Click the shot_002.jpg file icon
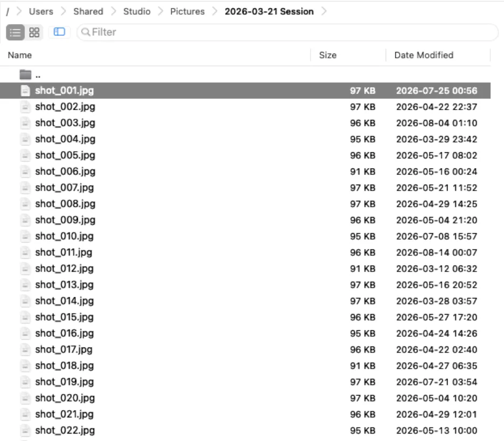This screenshot has height=441, width=504. [25, 107]
